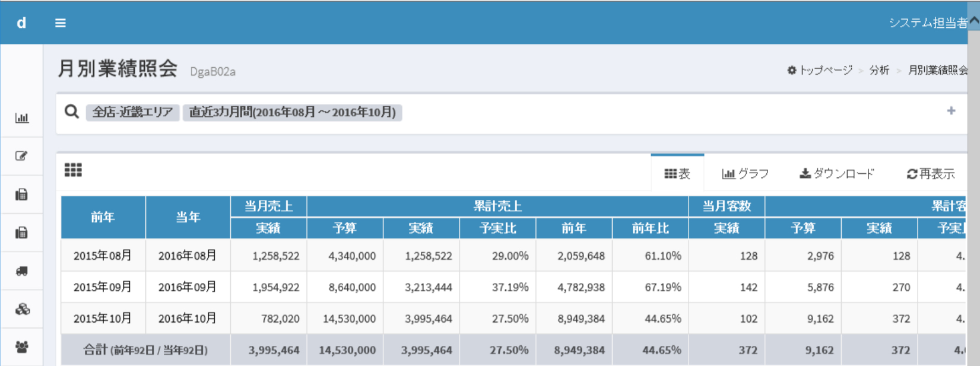Image resolution: width=980 pixels, height=366 pixels.
Task: Click the 61.10% year-over-year cell
Action: pos(651,256)
